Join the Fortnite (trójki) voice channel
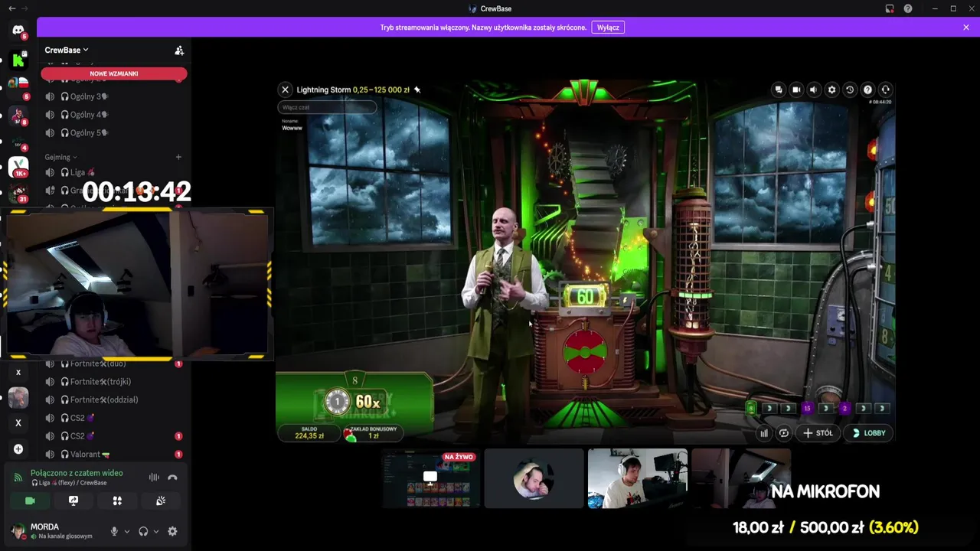 pos(114,382)
